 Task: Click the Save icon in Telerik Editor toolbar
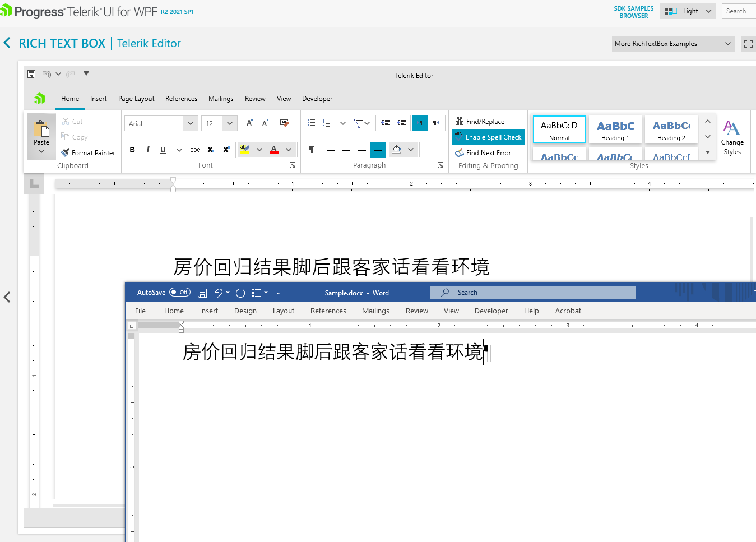click(31, 74)
